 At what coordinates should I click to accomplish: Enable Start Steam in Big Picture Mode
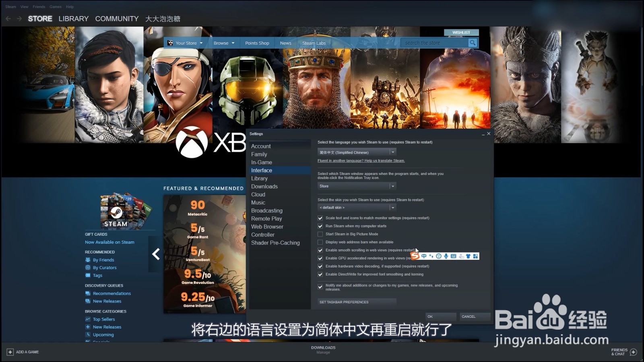tap(320, 234)
